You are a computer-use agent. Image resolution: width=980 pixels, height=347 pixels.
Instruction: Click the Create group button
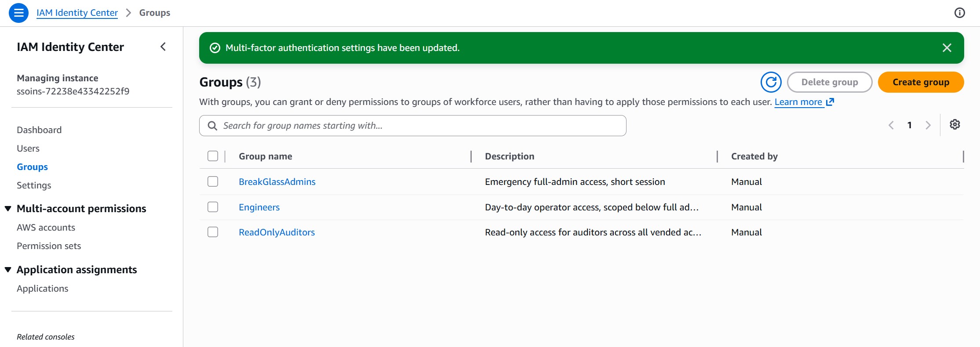(921, 82)
